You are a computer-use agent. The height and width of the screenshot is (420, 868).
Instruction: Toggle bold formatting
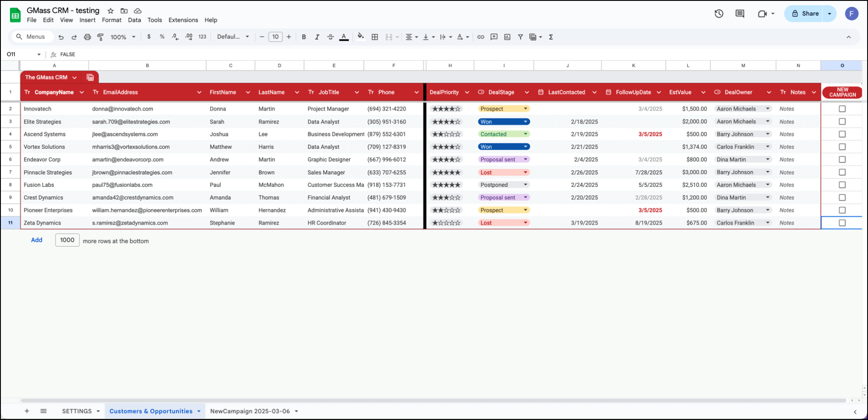tap(304, 37)
